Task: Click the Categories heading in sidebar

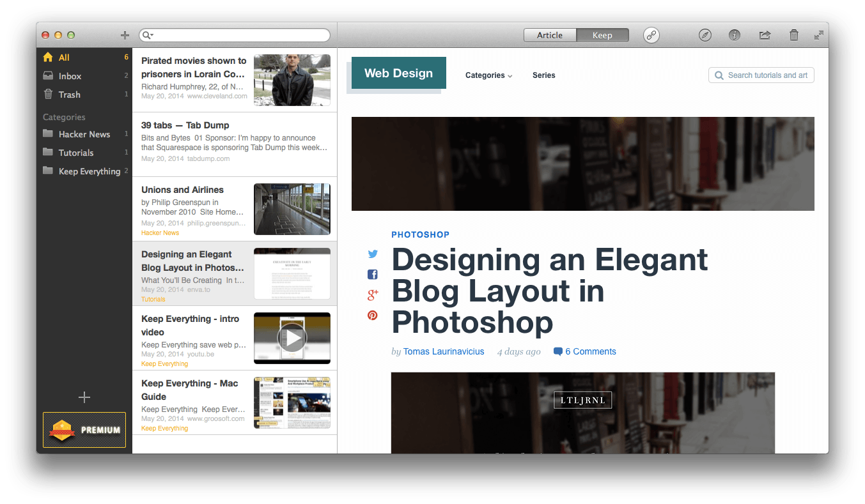Action: [64, 118]
